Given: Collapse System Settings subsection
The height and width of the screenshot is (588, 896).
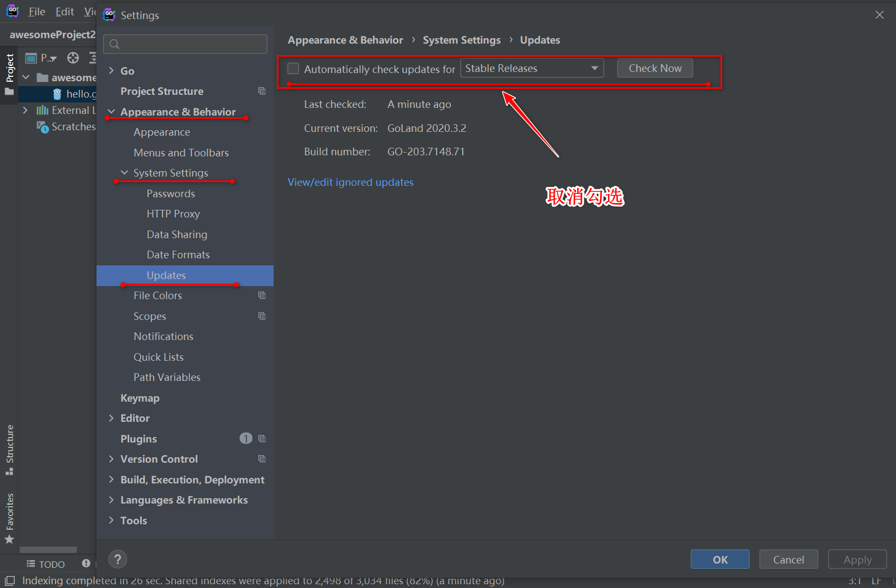Looking at the screenshot, I should pos(124,173).
